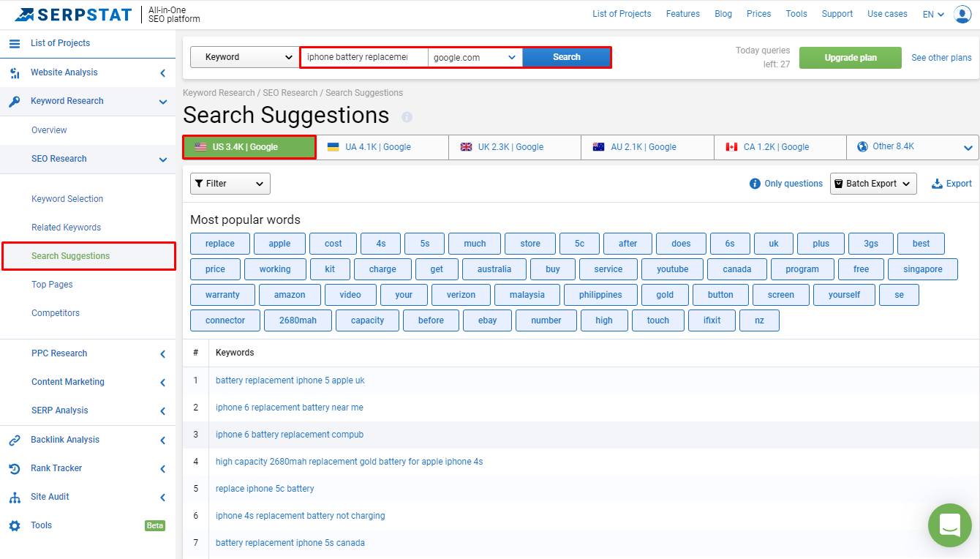Open Blog in the top navigation
The width and height of the screenshot is (980, 559).
coord(723,14)
